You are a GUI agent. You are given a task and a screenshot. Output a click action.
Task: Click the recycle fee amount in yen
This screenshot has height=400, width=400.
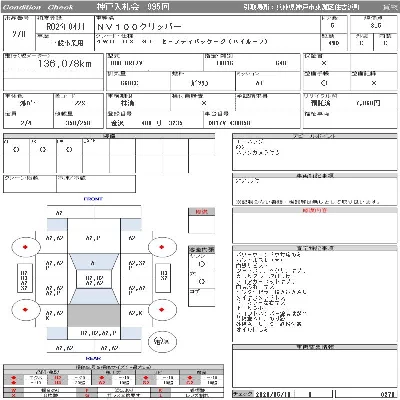(x=368, y=103)
